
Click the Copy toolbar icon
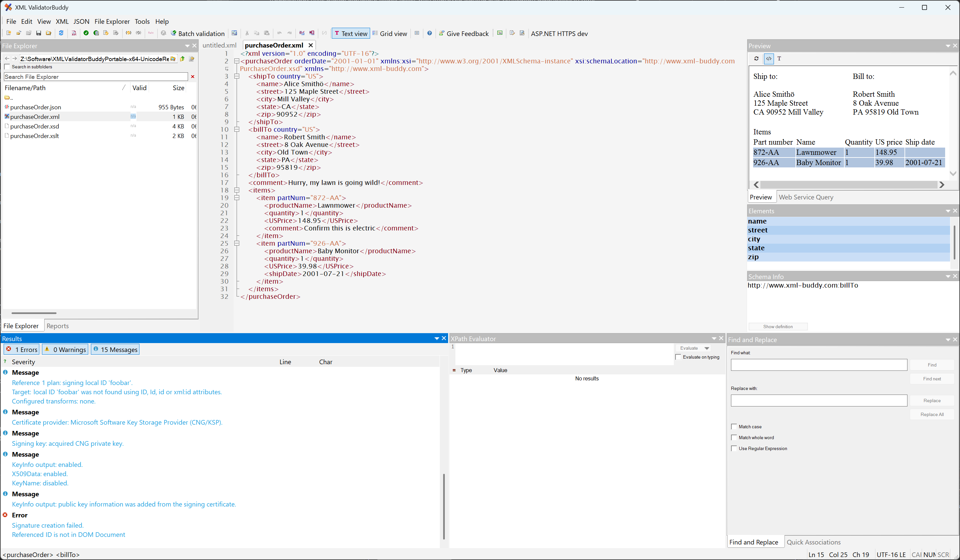pyautogui.click(x=257, y=33)
